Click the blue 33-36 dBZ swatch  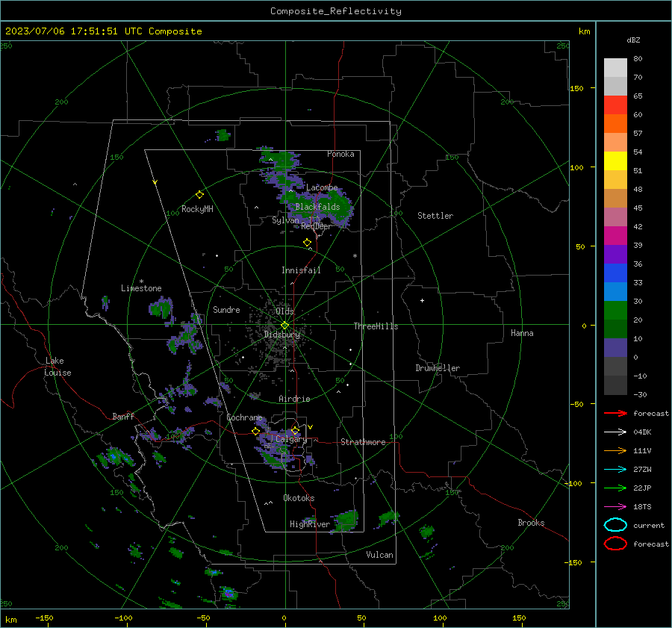pyautogui.click(x=615, y=273)
